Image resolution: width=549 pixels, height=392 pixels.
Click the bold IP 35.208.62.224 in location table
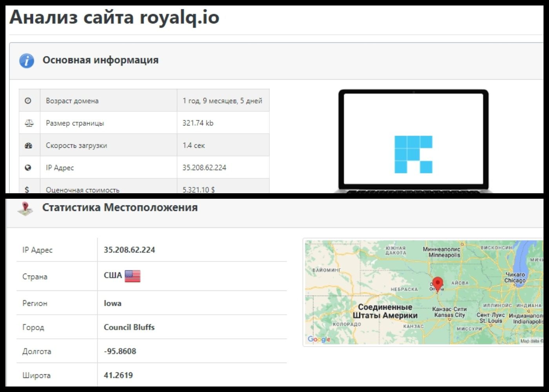(129, 250)
